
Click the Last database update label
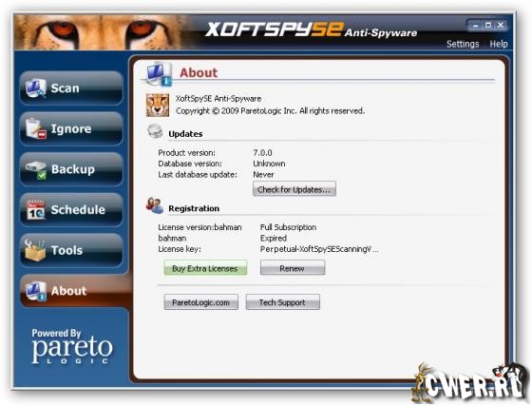pos(198,175)
